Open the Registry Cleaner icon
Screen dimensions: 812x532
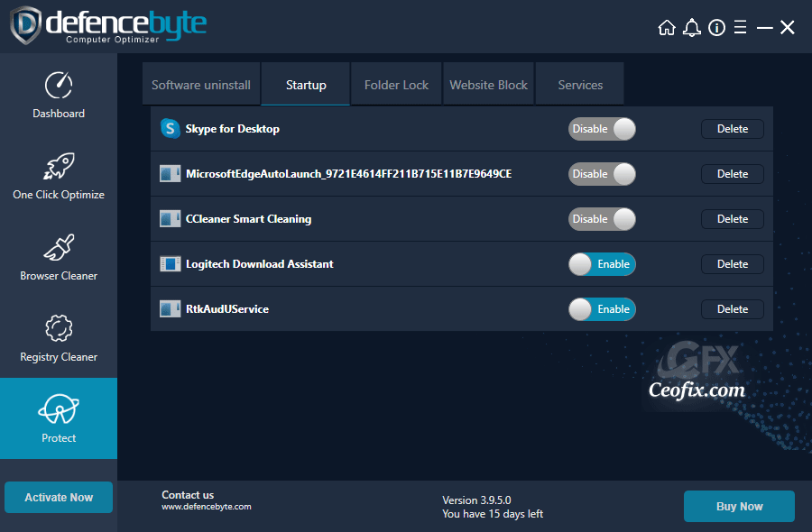[x=59, y=328]
